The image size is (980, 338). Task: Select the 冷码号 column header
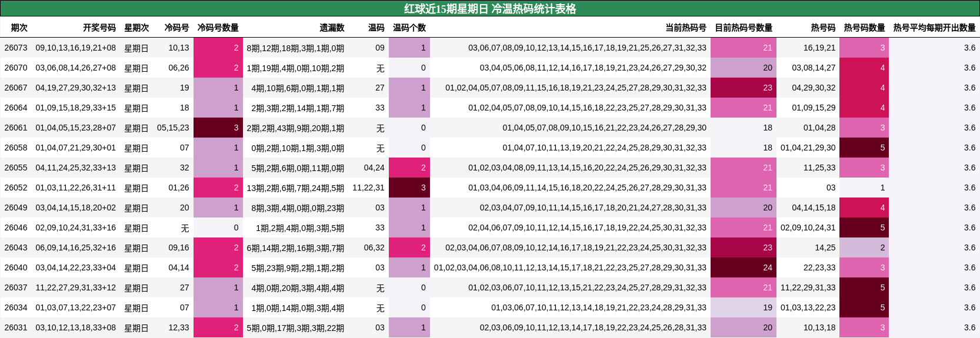177,28
